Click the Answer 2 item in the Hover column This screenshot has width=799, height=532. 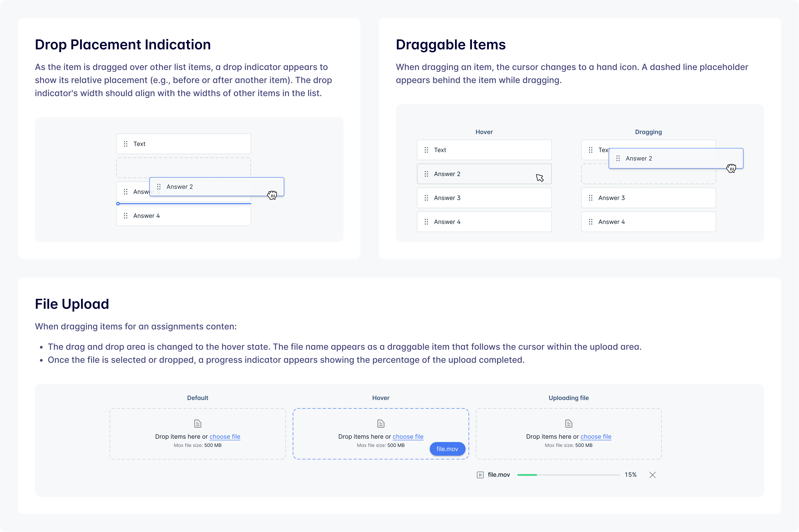coord(484,174)
